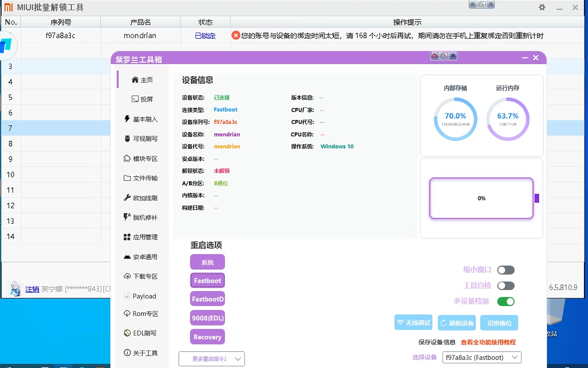Turn on the 工具自检 switch
The height and width of the screenshot is (368, 588).
coord(505,286)
